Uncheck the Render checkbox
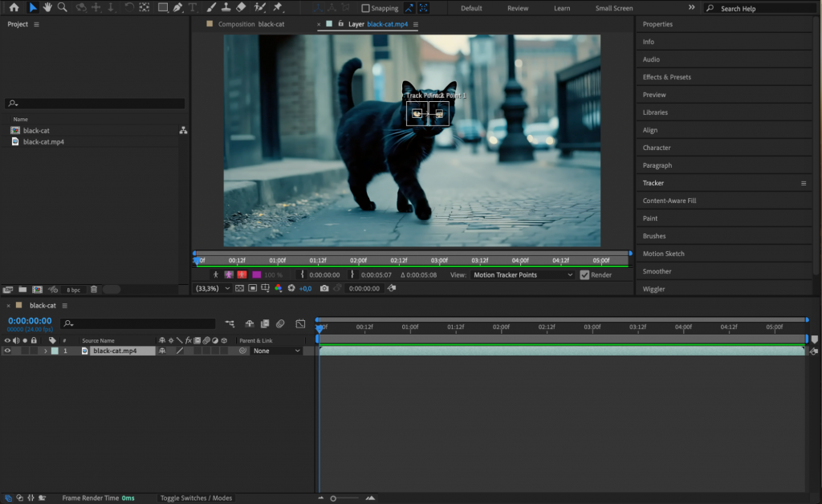The width and height of the screenshot is (822, 504). tap(585, 274)
